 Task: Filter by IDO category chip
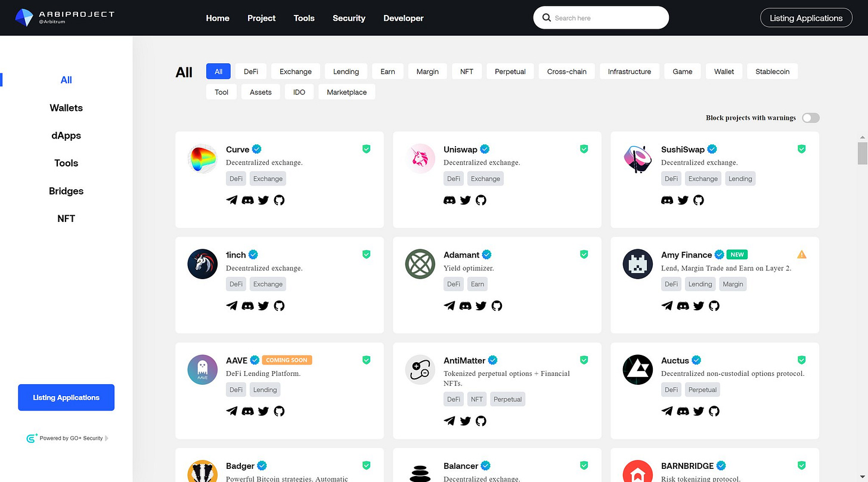coord(299,92)
